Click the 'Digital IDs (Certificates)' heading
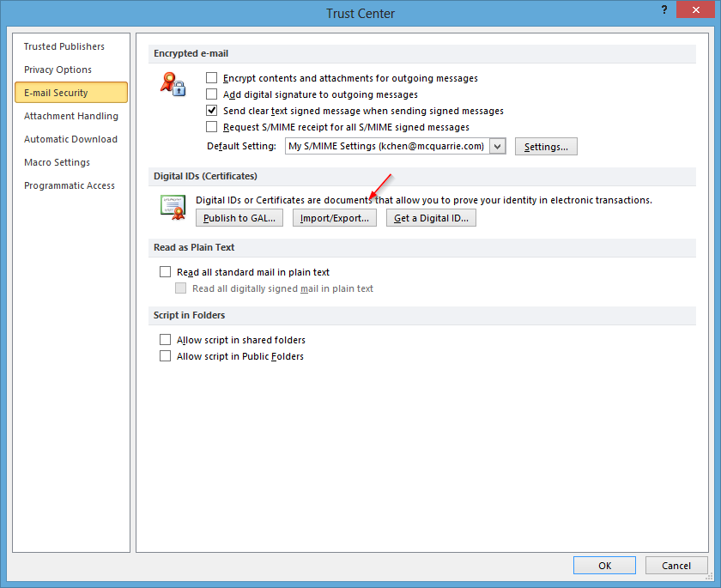This screenshot has height=588, width=721. coord(205,176)
